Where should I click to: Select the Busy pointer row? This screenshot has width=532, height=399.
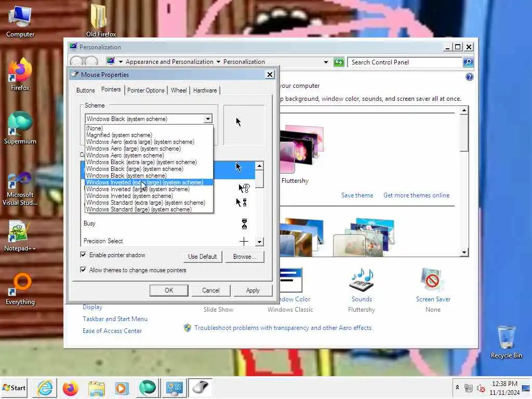pyautogui.click(x=168, y=223)
